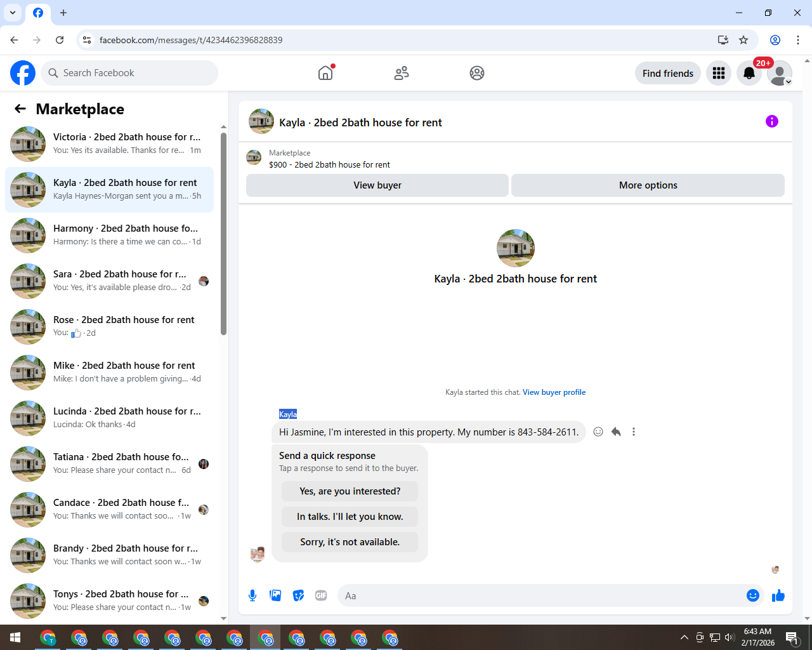Open Mike's conversation
The width and height of the screenshot is (812, 650).
109,373
